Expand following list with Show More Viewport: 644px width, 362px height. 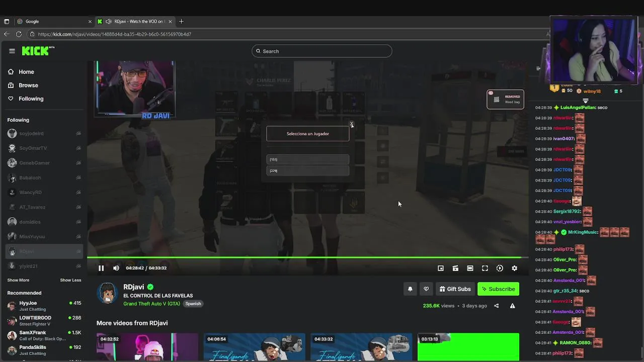tap(18, 280)
